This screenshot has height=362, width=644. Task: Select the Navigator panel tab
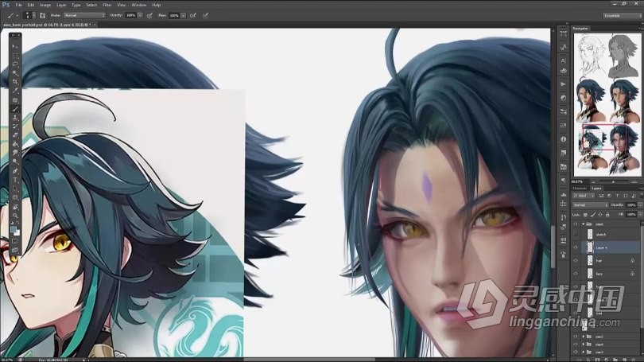click(x=580, y=29)
